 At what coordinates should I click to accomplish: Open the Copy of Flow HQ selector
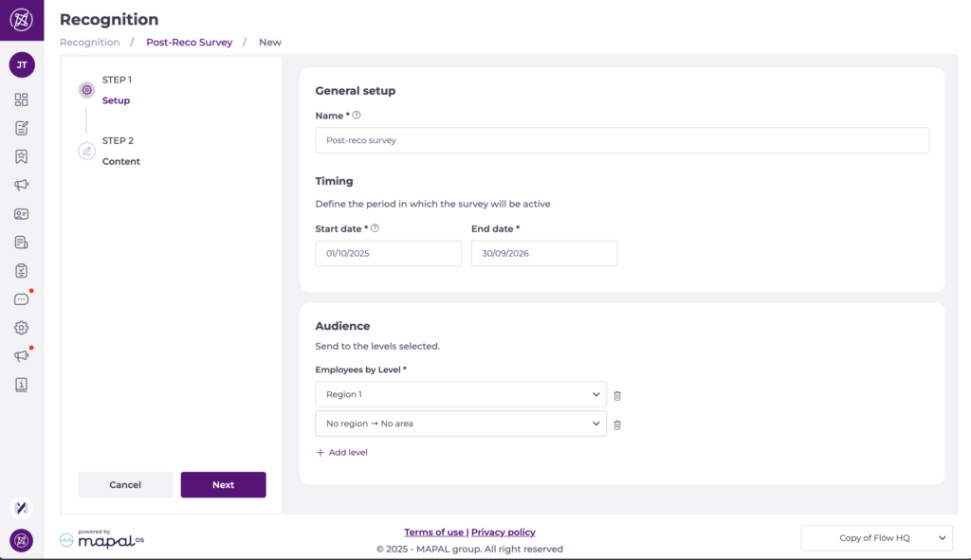pyautogui.click(x=876, y=538)
